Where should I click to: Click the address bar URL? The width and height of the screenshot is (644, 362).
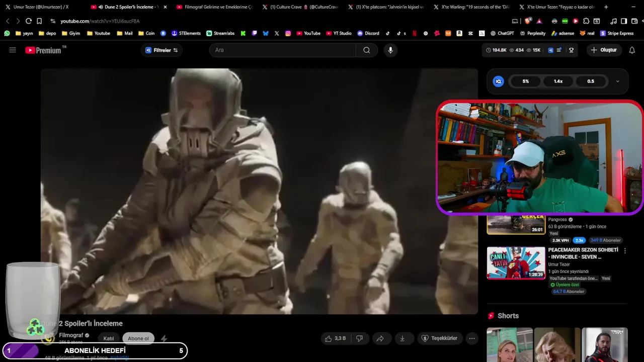(100, 21)
